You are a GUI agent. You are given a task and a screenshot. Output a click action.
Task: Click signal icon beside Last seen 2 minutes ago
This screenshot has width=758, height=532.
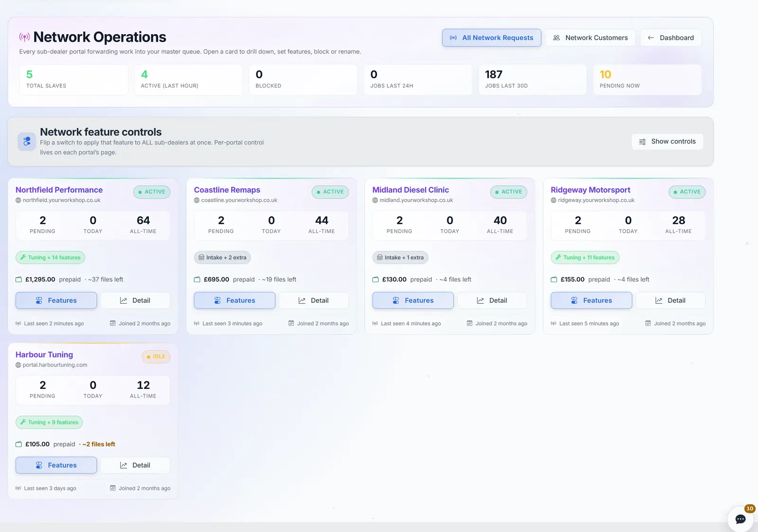coord(18,324)
